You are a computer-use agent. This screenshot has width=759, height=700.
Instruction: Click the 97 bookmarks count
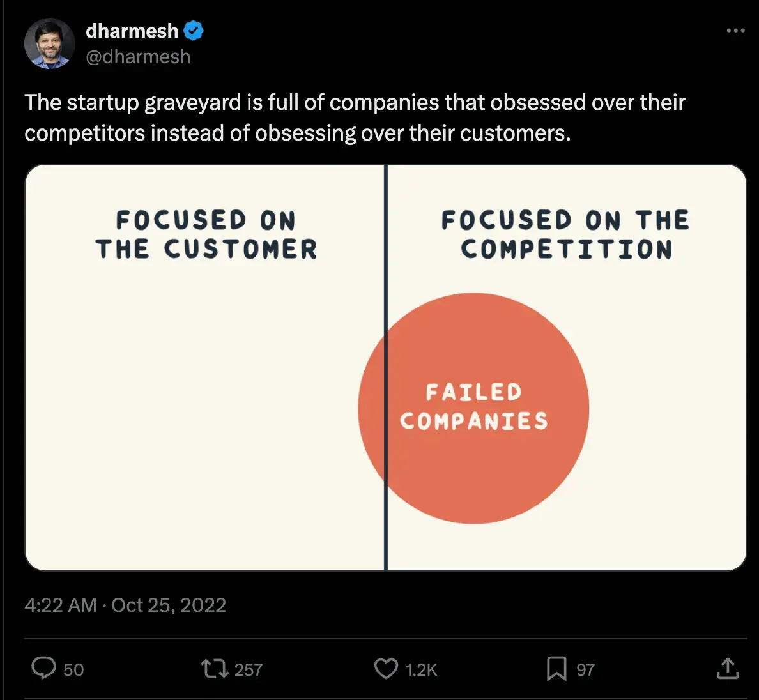click(585, 669)
